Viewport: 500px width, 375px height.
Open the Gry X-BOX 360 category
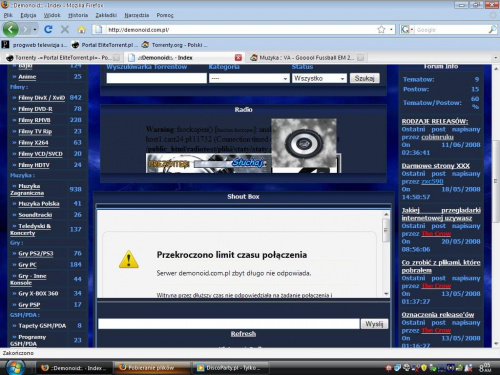[x=38, y=294]
